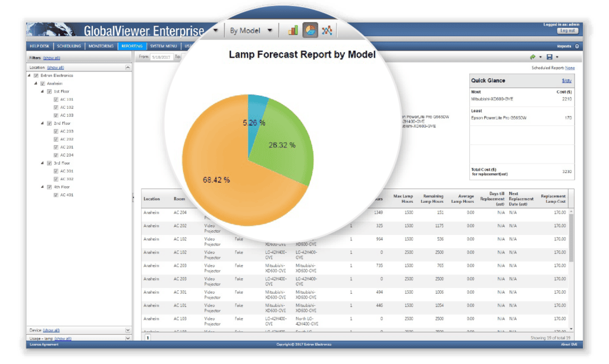Viewport: 609px width, 364px height.
Task: Click Location show all link
Action: pos(55,68)
